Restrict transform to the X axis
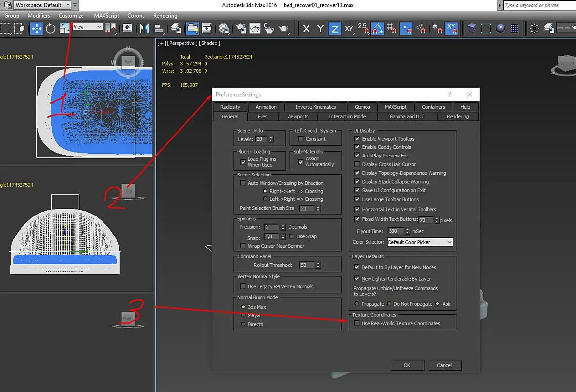 point(306,29)
